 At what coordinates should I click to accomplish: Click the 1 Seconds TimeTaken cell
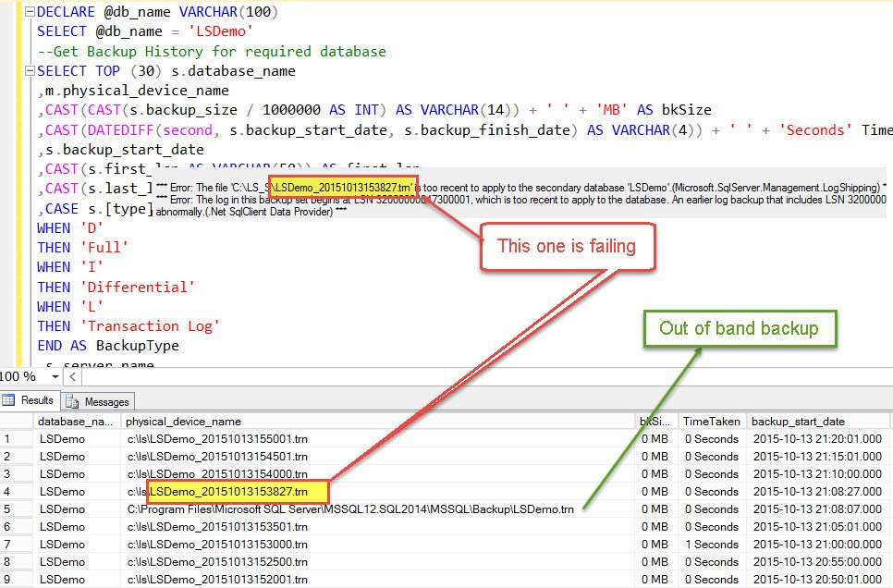click(x=710, y=545)
